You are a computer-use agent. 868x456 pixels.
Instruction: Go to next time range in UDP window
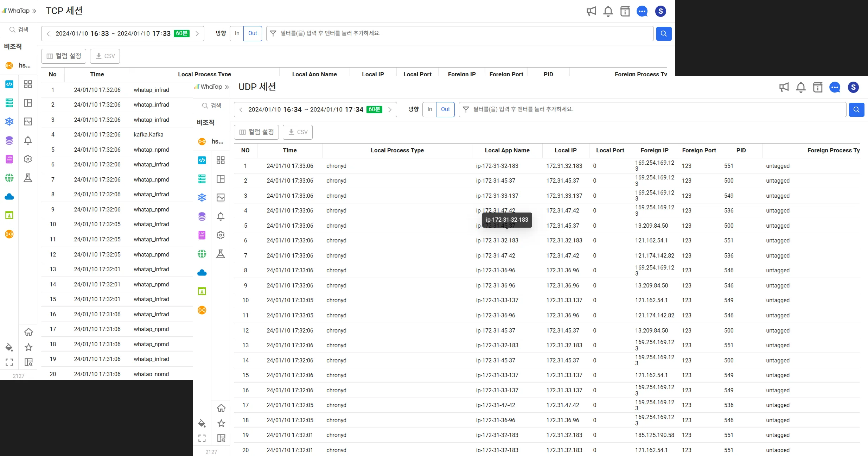(x=390, y=110)
